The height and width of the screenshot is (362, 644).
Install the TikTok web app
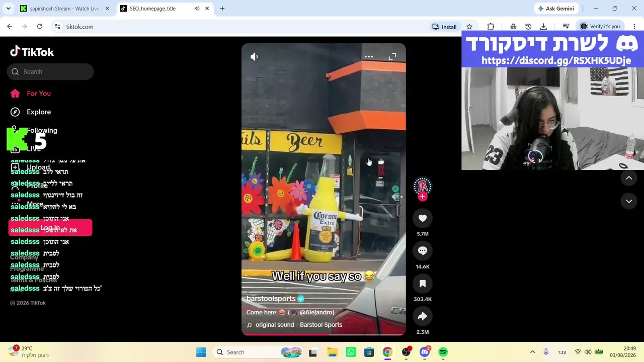(x=444, y=27)
